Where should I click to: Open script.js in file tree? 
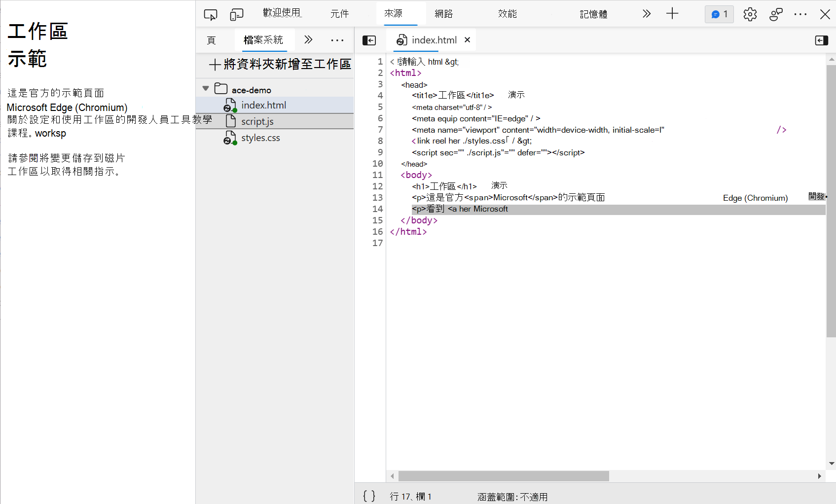(x=275, y=121)
